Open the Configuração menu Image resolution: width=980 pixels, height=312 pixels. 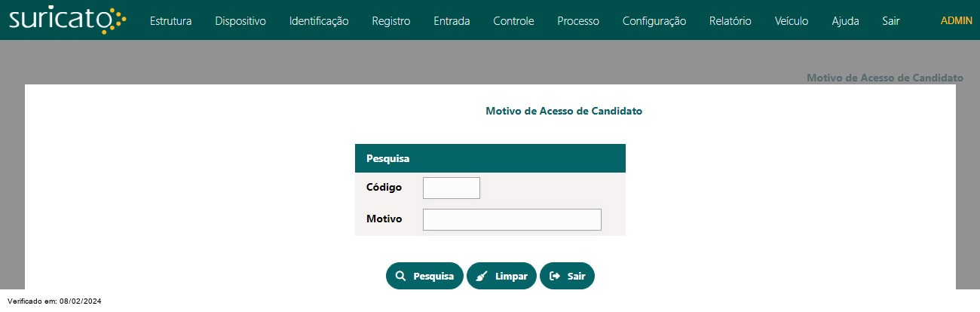(x=654, y=21)
